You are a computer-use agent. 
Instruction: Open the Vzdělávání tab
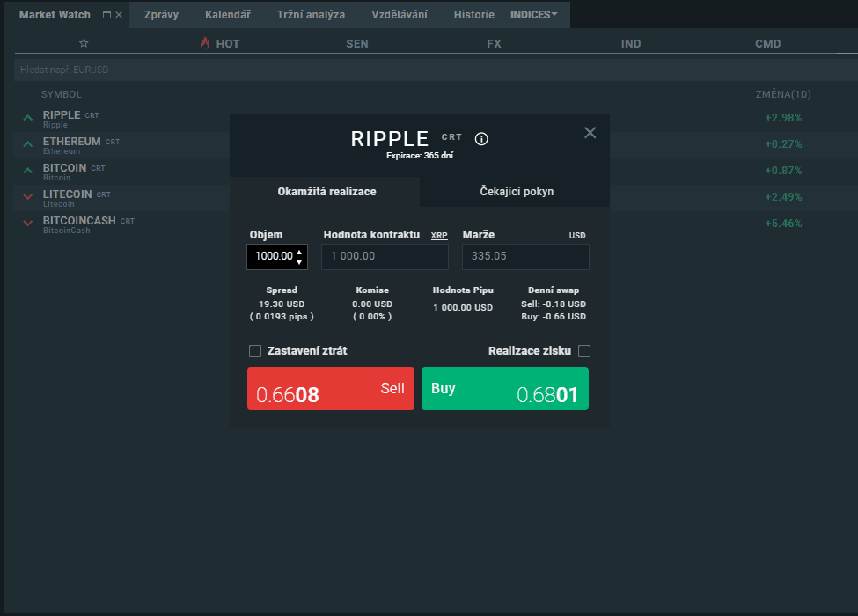tap(400, 15)
